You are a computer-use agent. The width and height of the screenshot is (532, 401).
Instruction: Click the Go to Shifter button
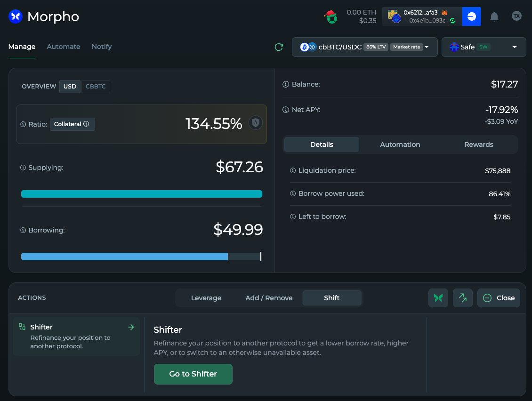(193, 374)
